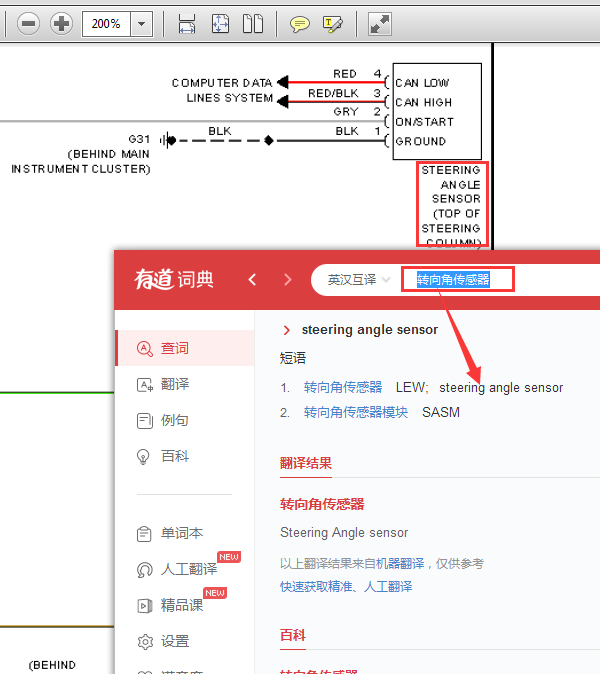Click the 例句 sidebar icon
This screenshot has height=674, width=600.
pos(145,421)
